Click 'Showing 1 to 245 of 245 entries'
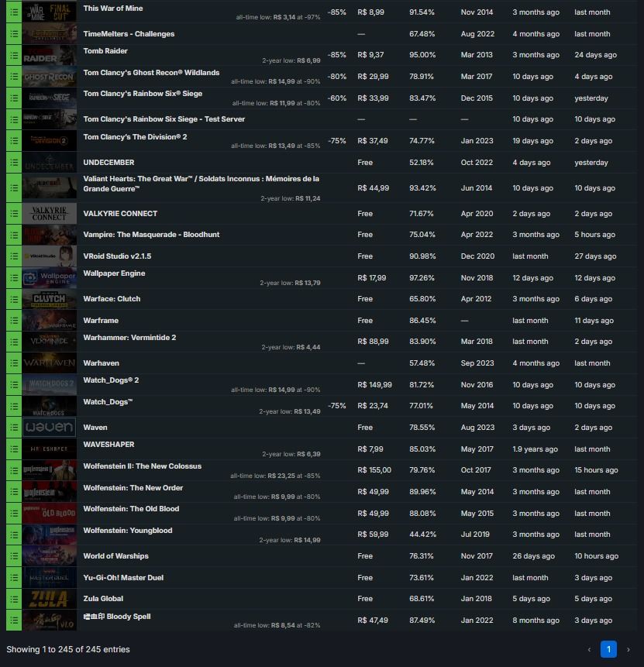The width and height of the screenshot is (644, 667). tap(68, 649)
